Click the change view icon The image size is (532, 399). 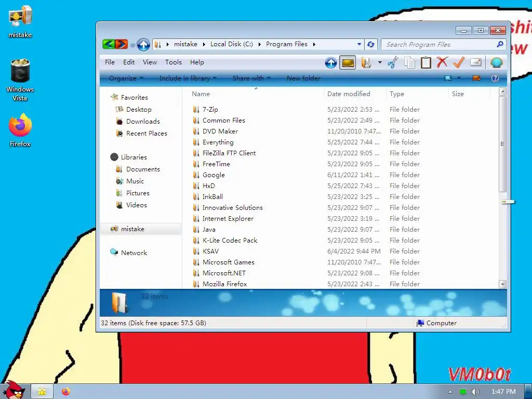pos(448,78)
